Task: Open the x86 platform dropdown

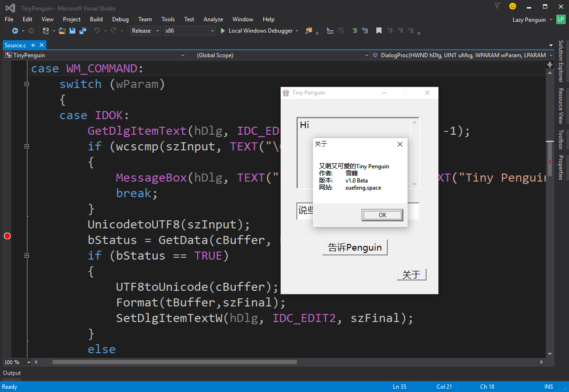Action: click(x=189, y=31)
